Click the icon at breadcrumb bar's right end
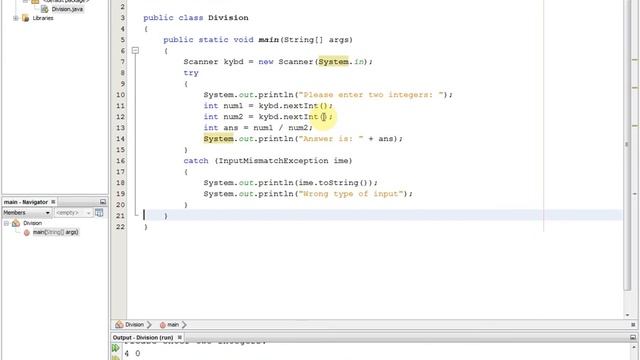The width and height of the screenshot is (640, 360). pyautogui.click(x=633, y=324)
